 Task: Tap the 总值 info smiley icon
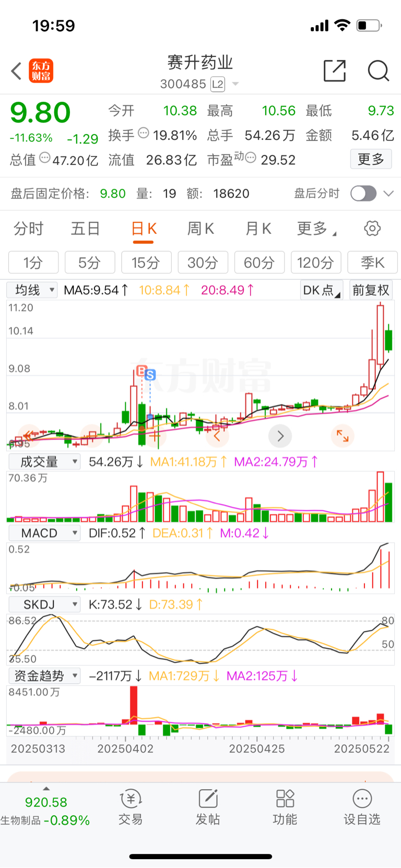[x=45, y=158]
